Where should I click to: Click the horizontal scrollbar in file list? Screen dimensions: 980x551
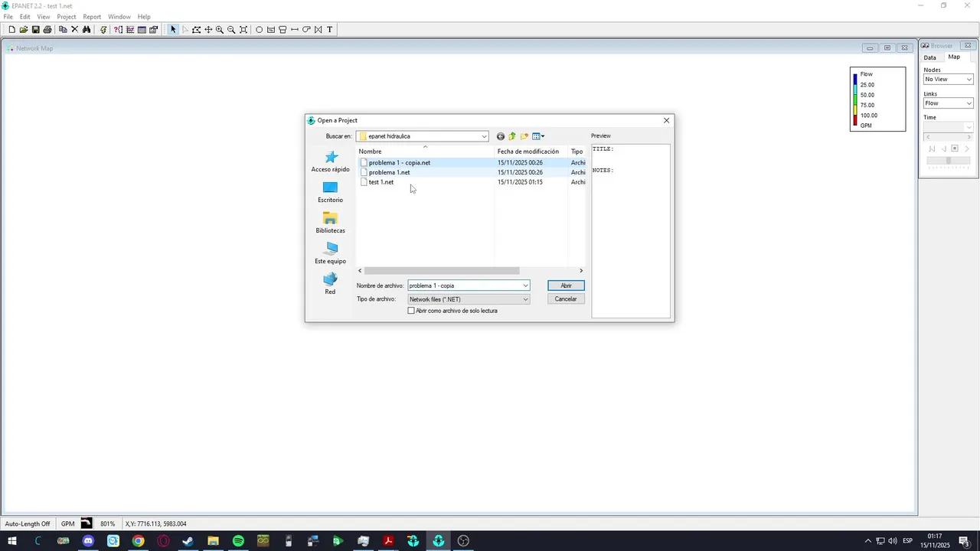442,271
